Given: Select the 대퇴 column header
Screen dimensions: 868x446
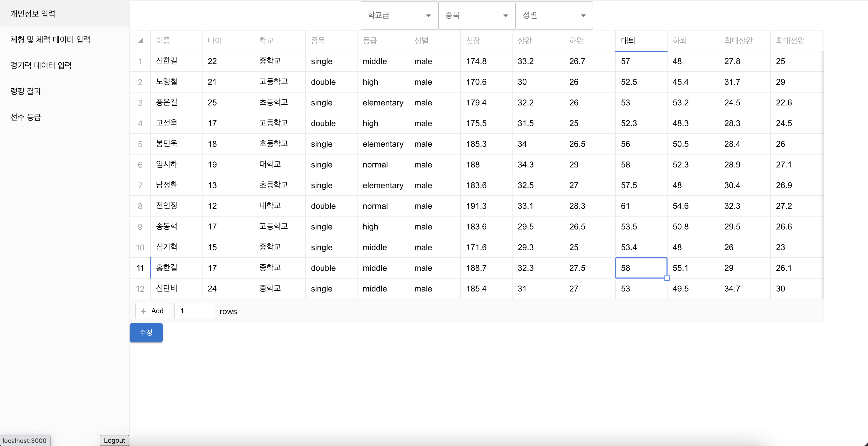Looking at the screenshot, I should coord(641,41).
